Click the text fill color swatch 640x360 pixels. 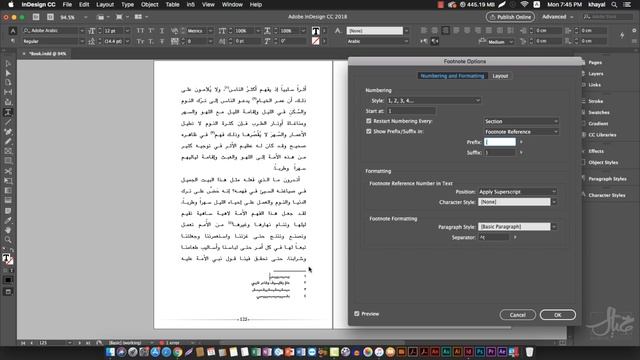coord(316,31)
